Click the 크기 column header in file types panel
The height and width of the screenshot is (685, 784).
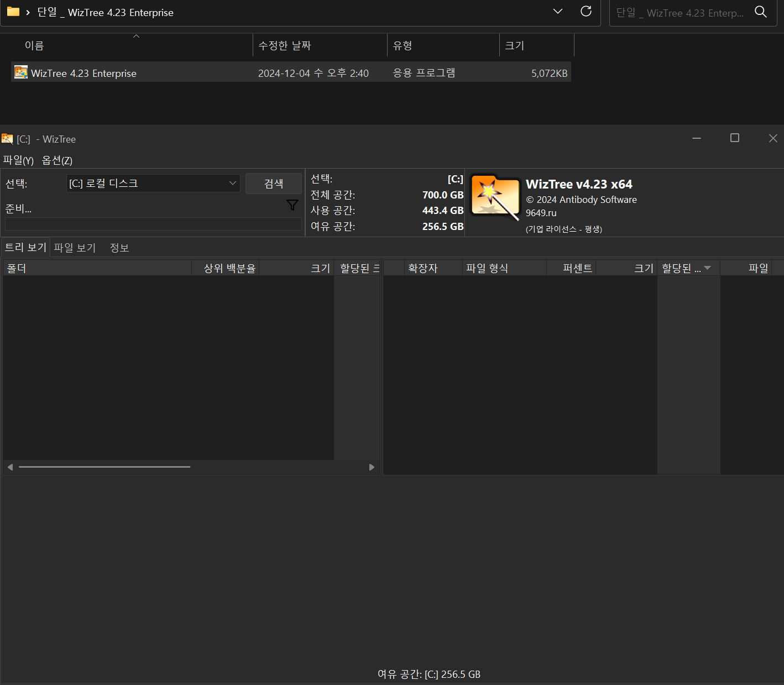pos(626,268)
